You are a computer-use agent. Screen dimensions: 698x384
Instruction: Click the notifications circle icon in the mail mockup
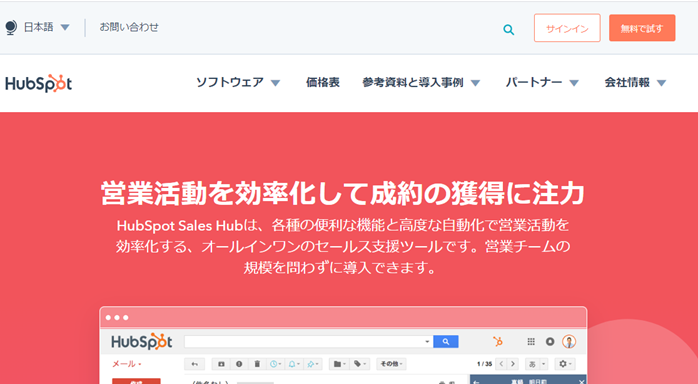tap(550, 341)
